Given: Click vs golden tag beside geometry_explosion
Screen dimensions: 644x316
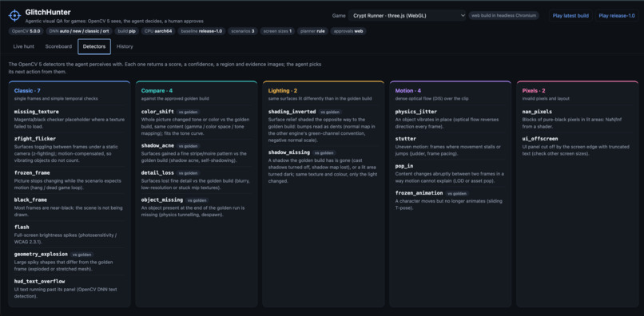Looking at the screenshot, I should [x=82, y=255].
